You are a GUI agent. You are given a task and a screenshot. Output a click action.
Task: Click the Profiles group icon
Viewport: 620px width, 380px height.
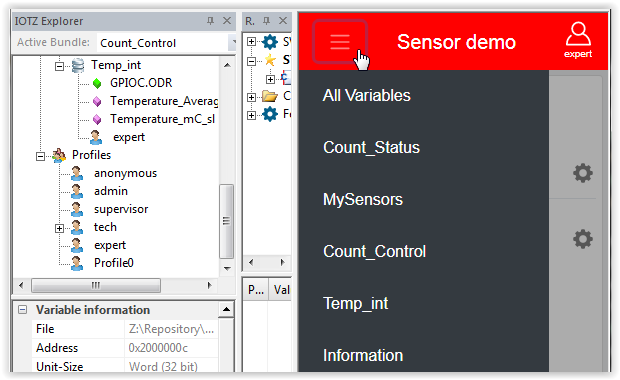pos(59,155)
